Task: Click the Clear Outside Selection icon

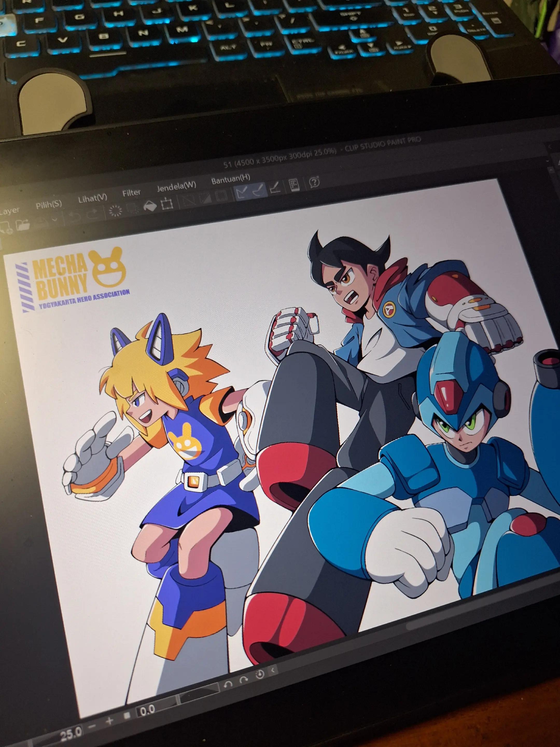Action: [x=132, y=209]
